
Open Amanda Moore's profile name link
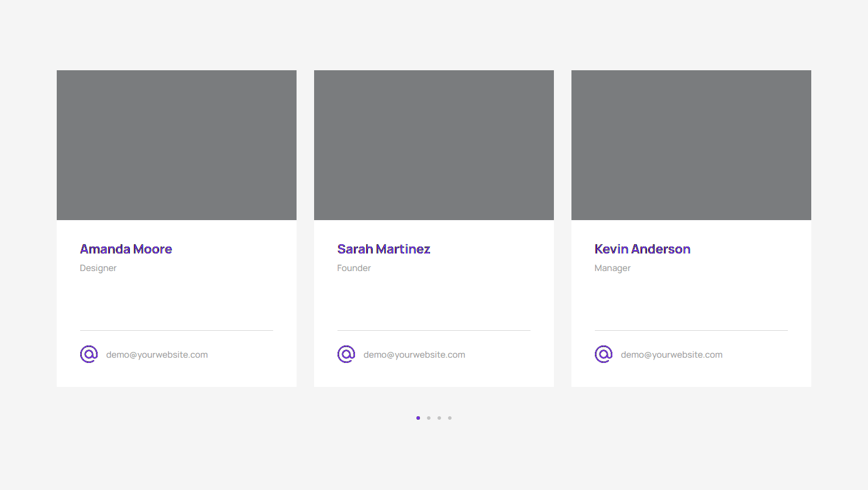pos(126,249)
